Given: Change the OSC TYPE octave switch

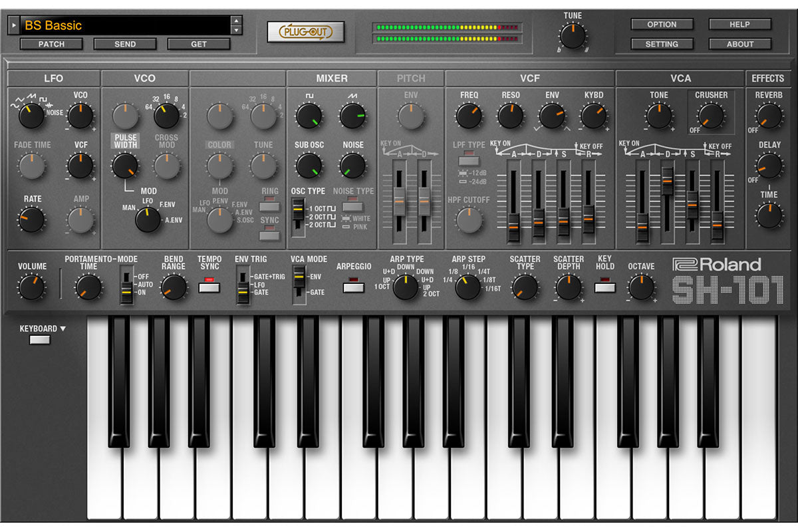Looking at the screenshot, I should click(x=299, y=217).
